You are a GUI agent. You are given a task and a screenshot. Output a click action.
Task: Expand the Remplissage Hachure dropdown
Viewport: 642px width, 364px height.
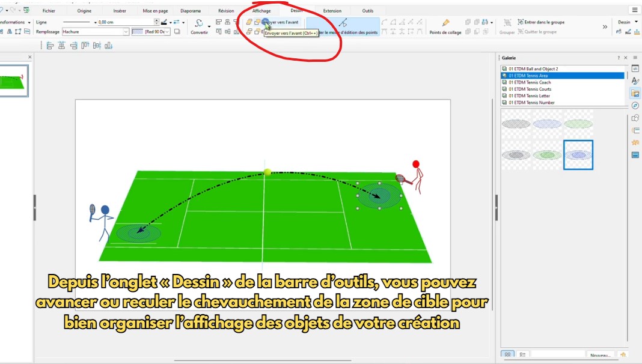[96, 31]
